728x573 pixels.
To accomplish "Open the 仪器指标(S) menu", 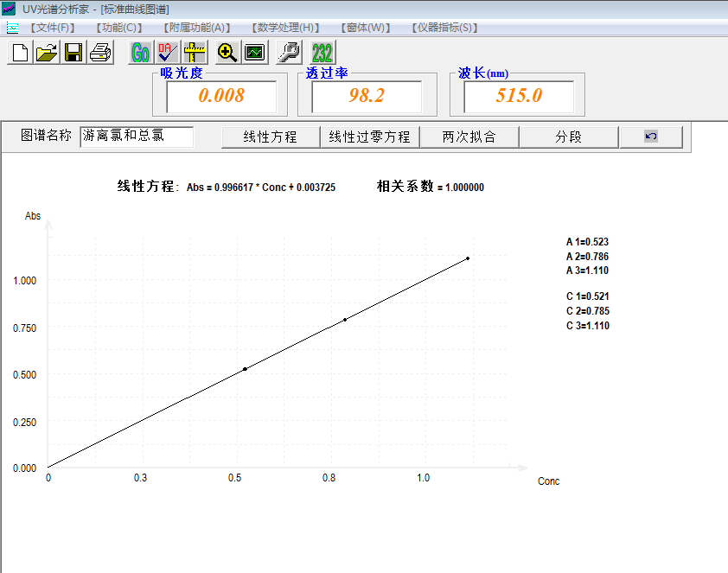I will 445,28.
